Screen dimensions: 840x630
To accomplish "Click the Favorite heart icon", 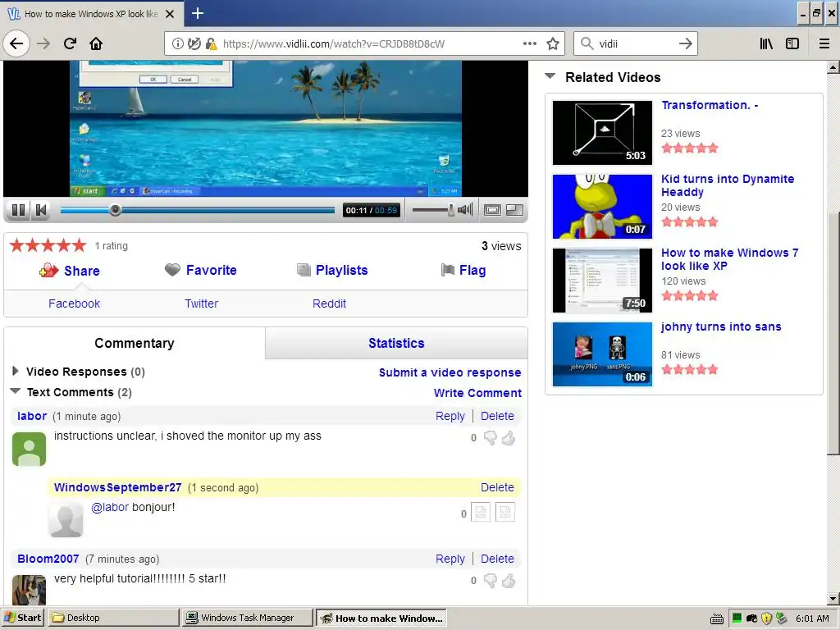I will pos(172,269).
